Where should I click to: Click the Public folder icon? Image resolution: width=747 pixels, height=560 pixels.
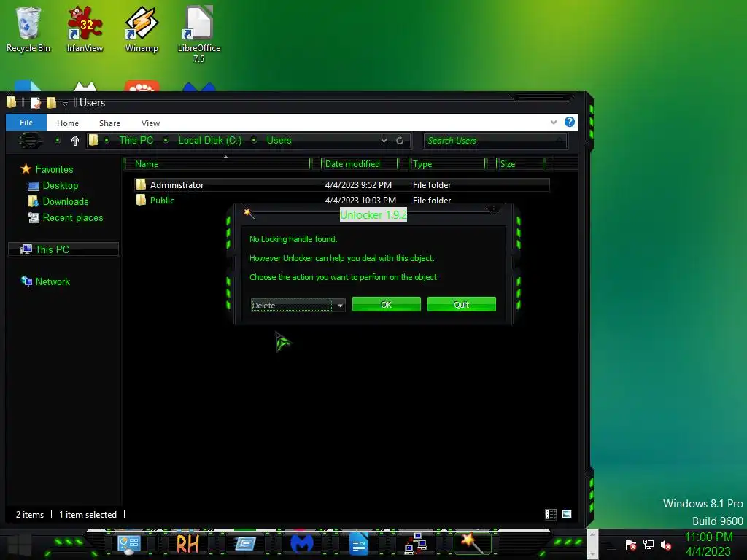point(141,200)
